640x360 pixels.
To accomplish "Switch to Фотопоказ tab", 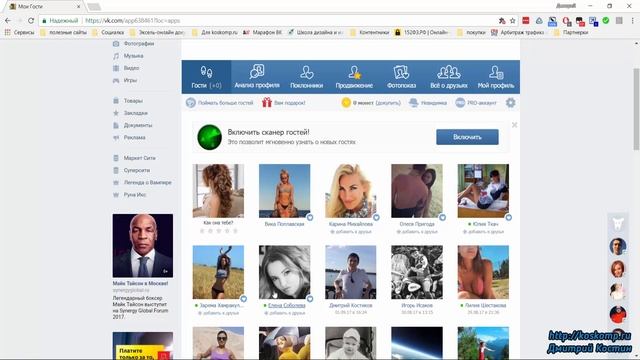I will coord(401,77).
